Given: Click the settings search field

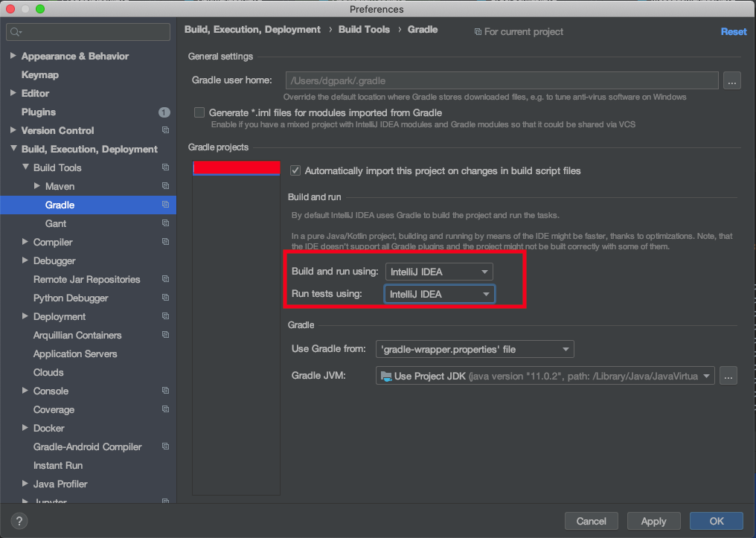Looking at the screenshot, I should [x=89, y=32].
